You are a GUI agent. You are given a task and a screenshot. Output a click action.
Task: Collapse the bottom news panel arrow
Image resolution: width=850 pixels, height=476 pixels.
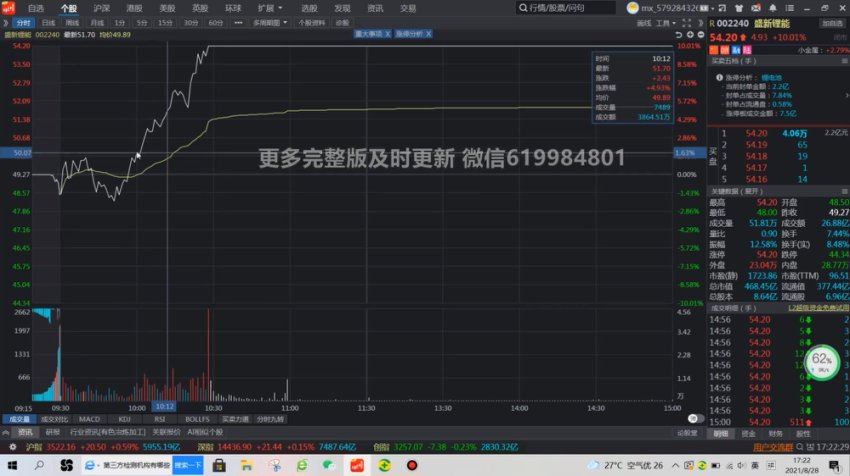[5, 433]
